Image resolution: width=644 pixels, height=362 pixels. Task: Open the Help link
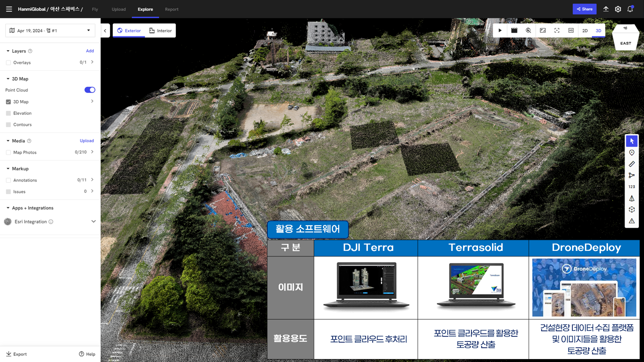point(87,354)
